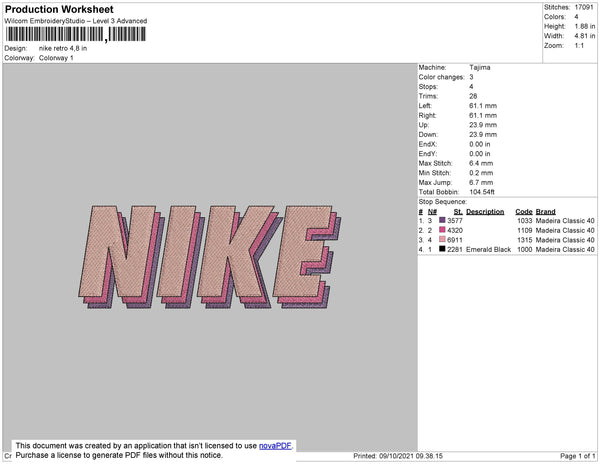
Task: Select the Production Worksheet title
Action: [59, 9]
